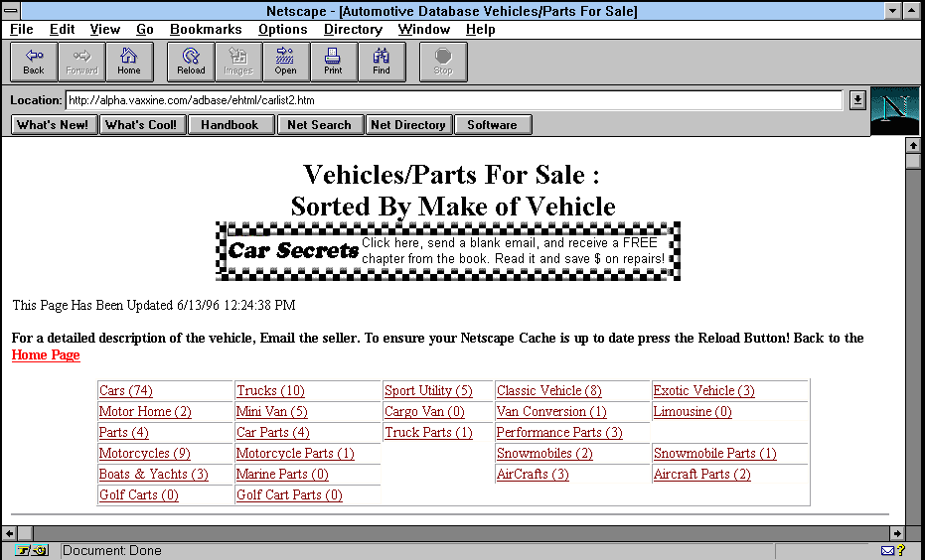The image size is (925, 560).
Task: Click the Net Directory button
Action: coord(408,125)
